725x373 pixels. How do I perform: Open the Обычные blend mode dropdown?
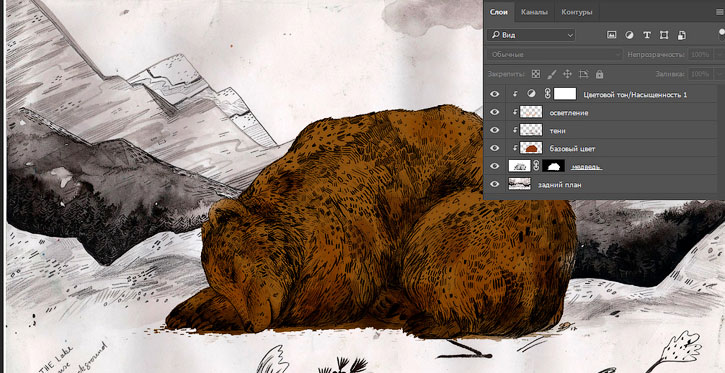tap(555, 55)
